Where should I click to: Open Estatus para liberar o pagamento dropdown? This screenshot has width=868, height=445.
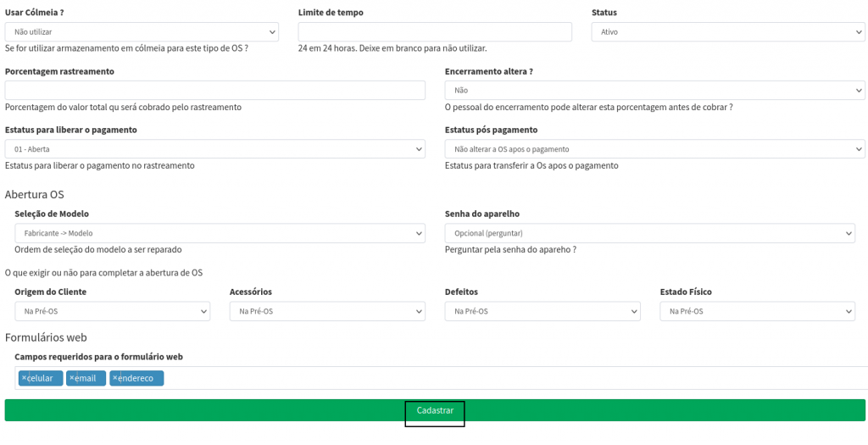(214, 149)
